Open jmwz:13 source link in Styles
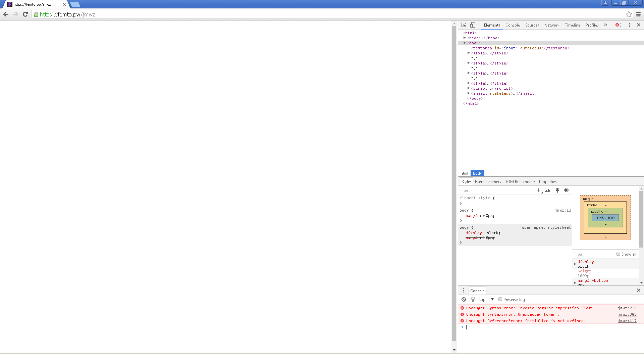Image resolution: width=644 pixels, height=354 pixels. (563, 210)
